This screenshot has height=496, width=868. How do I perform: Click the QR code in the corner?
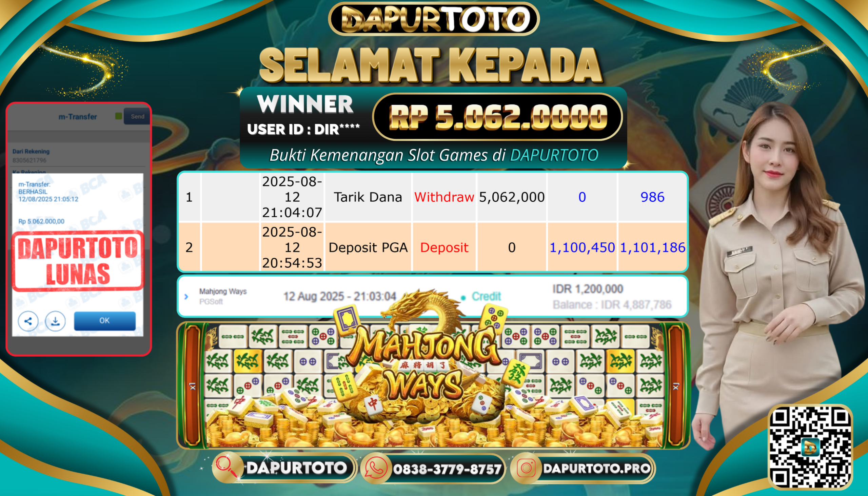coord(810,448)
